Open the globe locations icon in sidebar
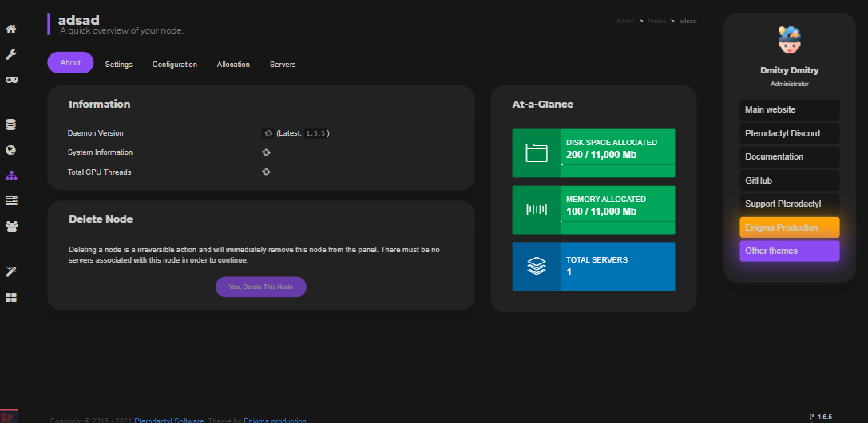 pos(11,150)
